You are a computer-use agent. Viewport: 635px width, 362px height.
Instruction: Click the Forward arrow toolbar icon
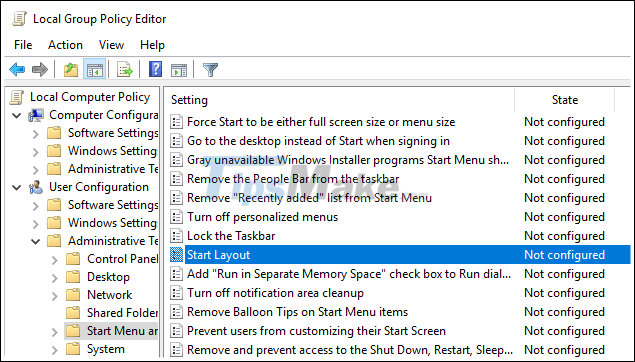pos(40,69)
